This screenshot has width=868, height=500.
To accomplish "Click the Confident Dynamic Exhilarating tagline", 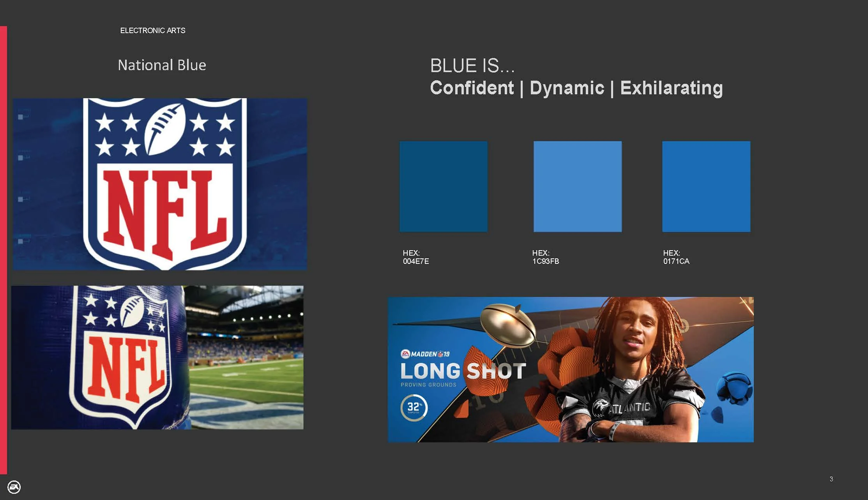I will (x=576, y=88).
